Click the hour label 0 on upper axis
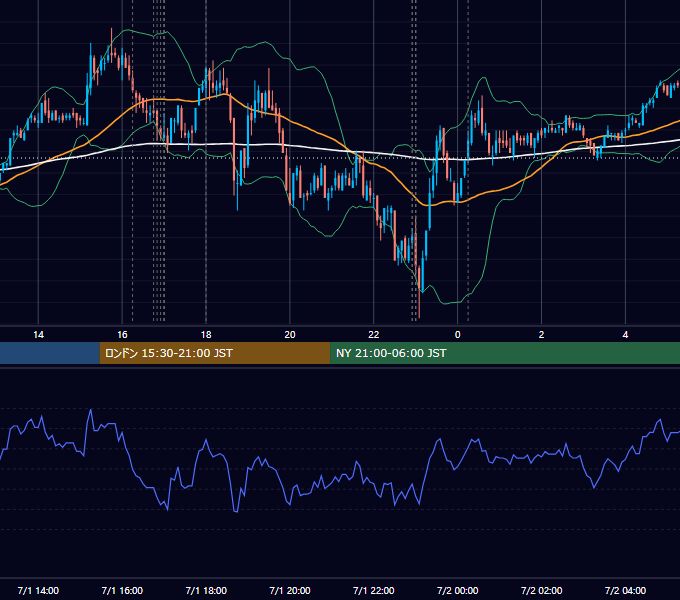The image size is (680, 600). pos(458,335)
